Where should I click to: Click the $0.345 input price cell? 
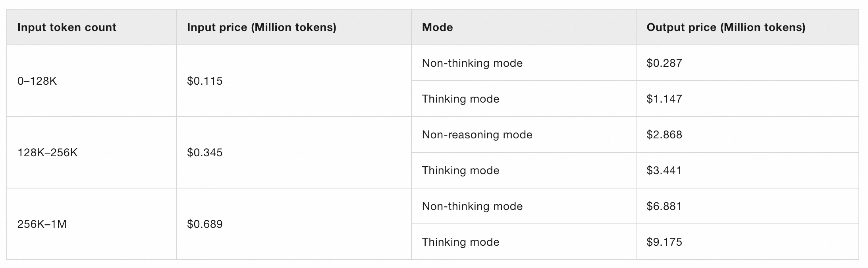pyautogui.click(x=204, y=153)
